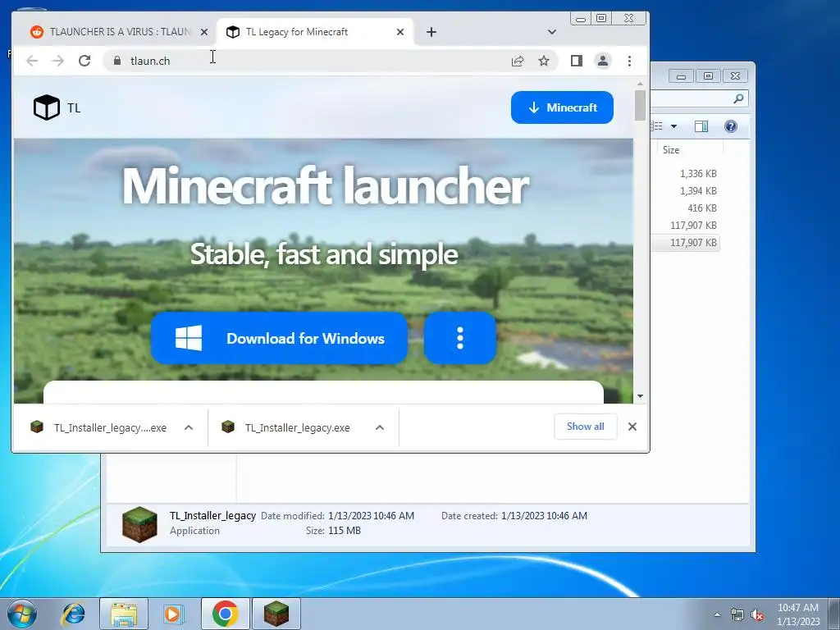Click Download for Windows
Screen dimensions: 840x630
(279, 339)
